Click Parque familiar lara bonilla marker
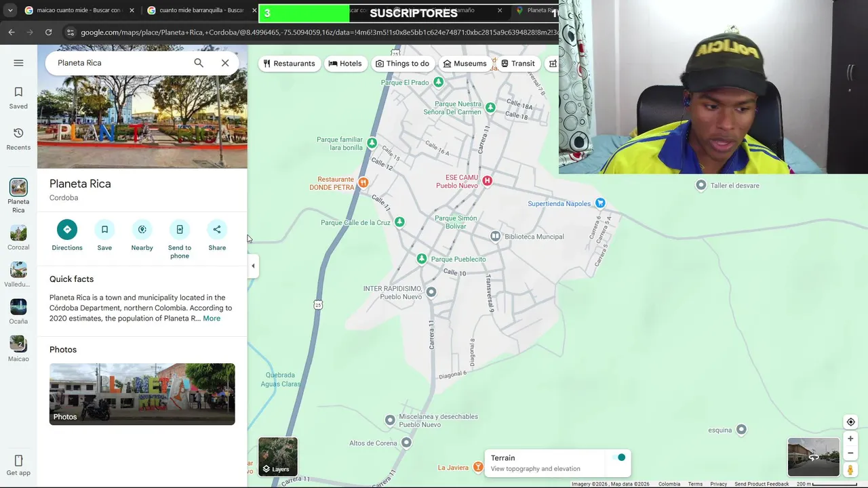 [372, 143]
